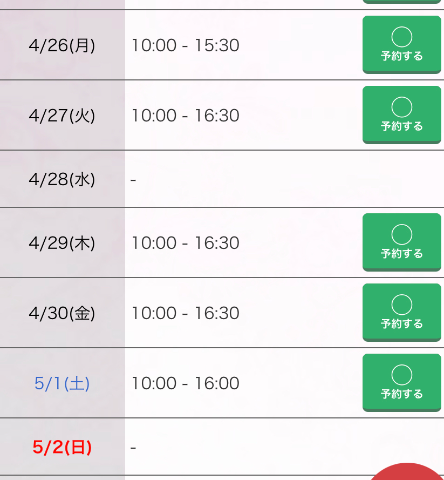
Task: Click the 10:00 - 16:00 time text
Action: pyautogui.click(x=185, y=383)
